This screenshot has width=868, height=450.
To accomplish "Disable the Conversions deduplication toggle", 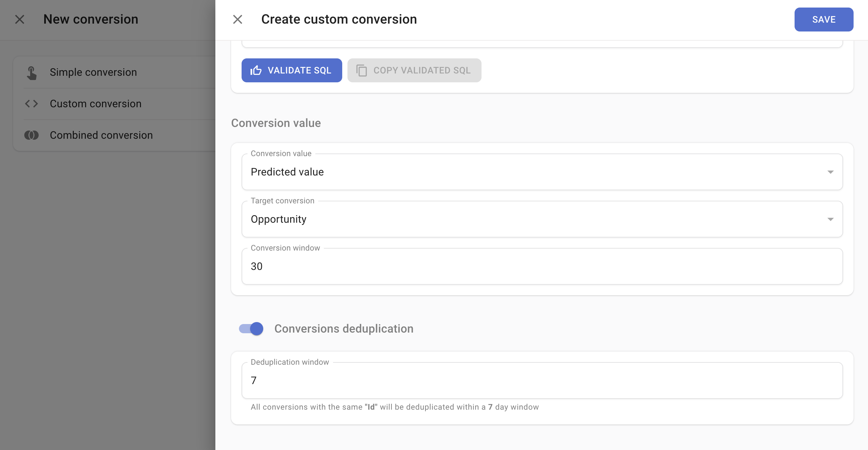I will click(x=251, y=328).
